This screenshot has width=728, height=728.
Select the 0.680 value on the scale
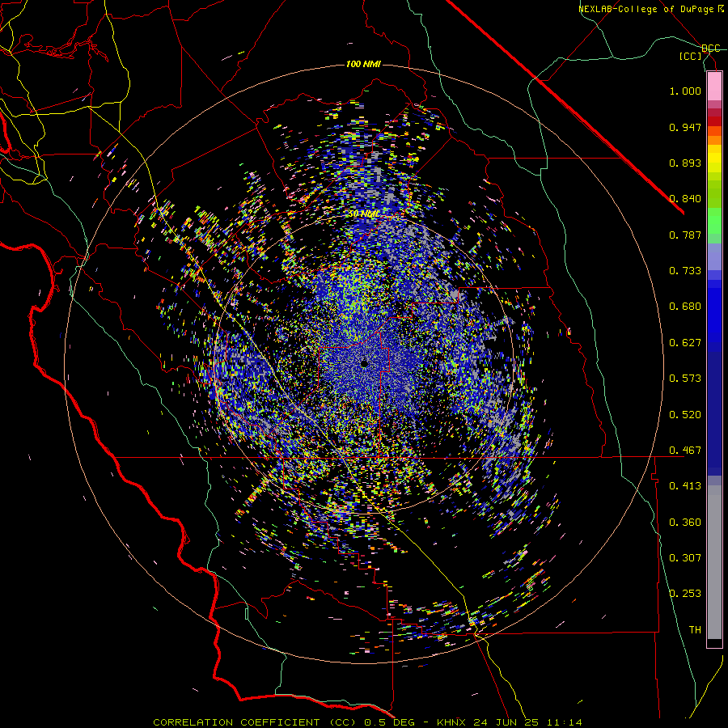(x=685, y=307)
